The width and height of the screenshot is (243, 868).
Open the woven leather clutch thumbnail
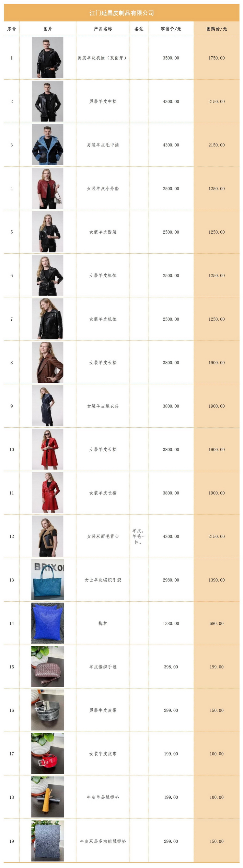click(x=48, y=666)
